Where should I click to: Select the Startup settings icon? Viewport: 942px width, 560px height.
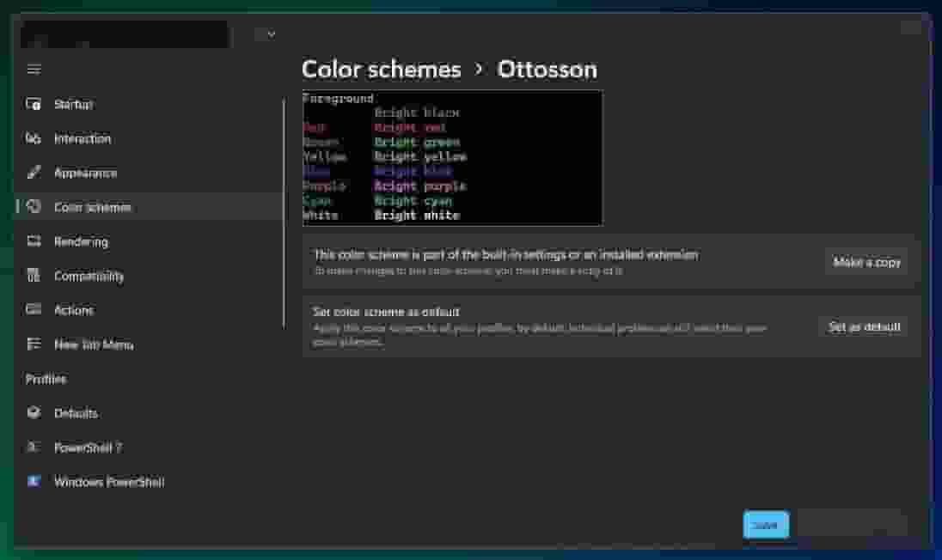tap(33, 104)
